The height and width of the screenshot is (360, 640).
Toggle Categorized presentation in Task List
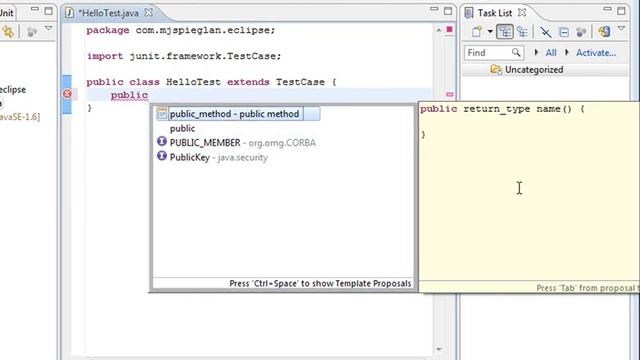click(505, 32)
